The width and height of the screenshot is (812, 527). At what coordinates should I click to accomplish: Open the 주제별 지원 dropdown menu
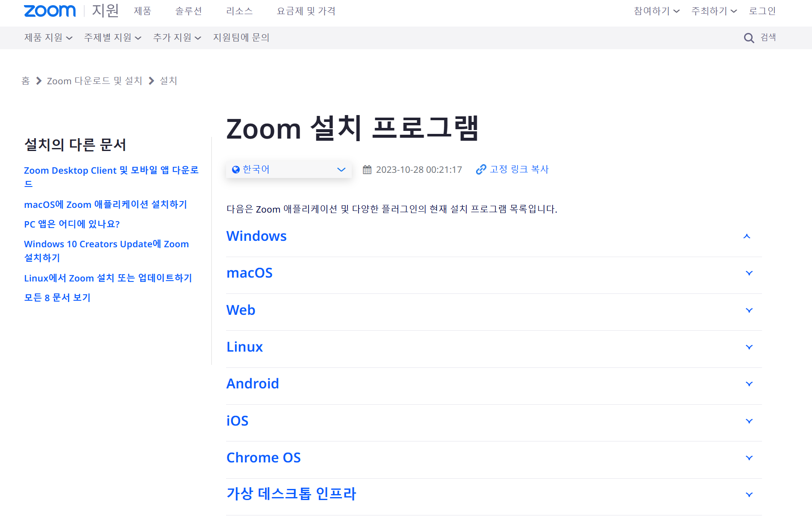pyautogui.click(x=113, y=38)
